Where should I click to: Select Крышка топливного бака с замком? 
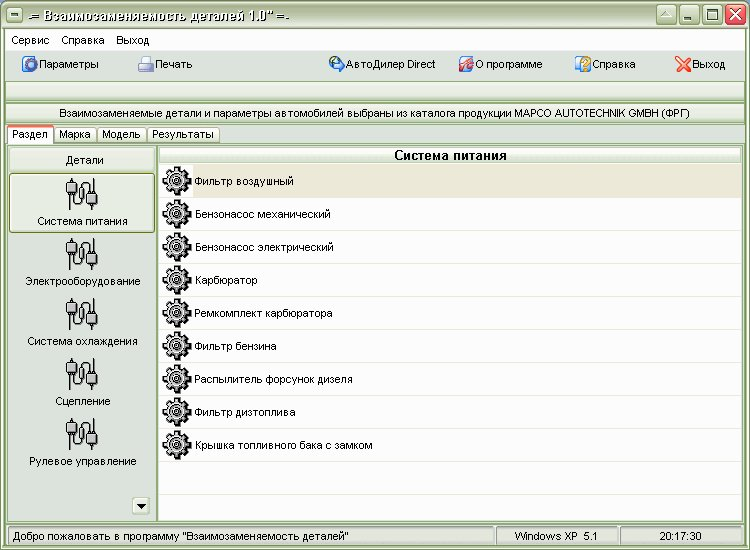(x=283, y=446)
